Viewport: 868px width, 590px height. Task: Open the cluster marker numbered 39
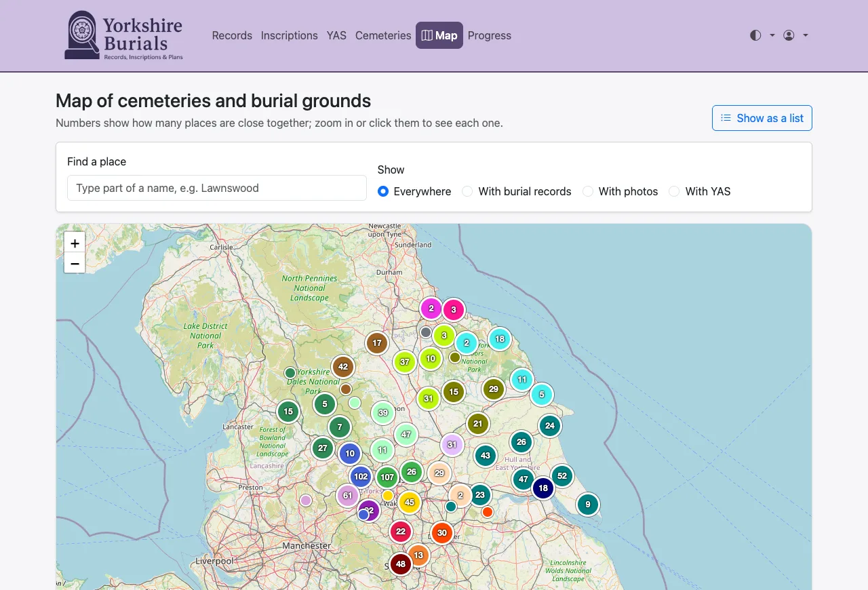(383, 413)
